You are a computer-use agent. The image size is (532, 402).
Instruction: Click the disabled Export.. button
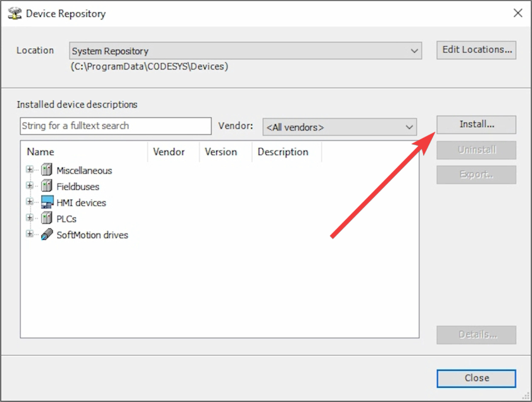pos(476,175)
